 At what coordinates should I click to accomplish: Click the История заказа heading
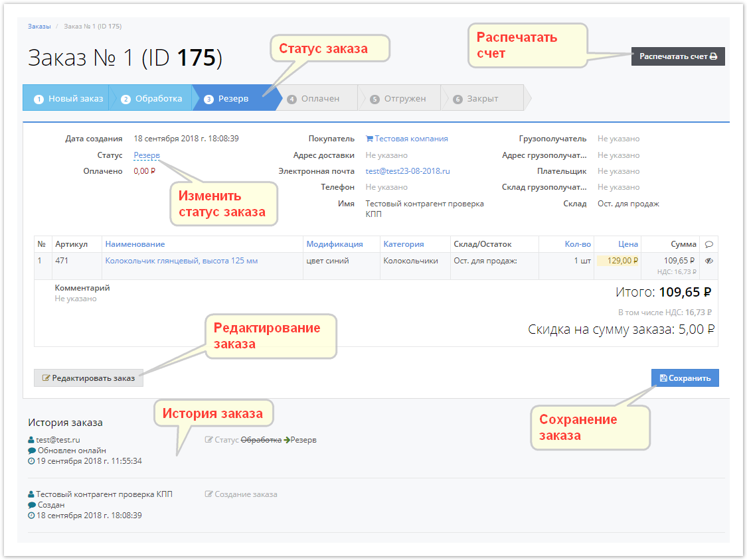click(65, 423)
